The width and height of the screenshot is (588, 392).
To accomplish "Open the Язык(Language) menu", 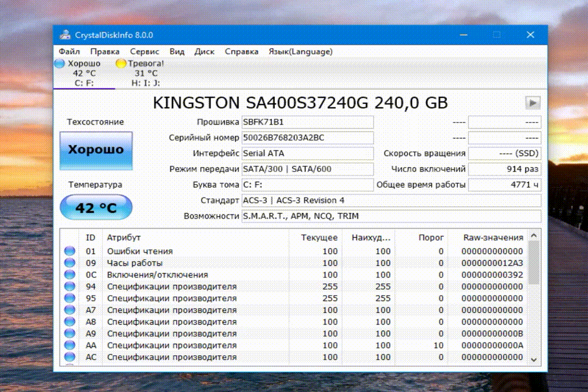I will pos(301,51).
